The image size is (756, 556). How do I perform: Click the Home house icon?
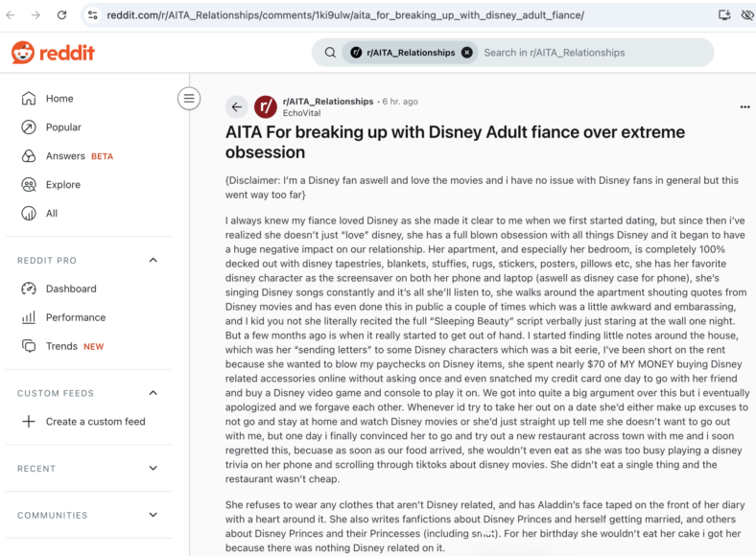[x=29, y=99]
